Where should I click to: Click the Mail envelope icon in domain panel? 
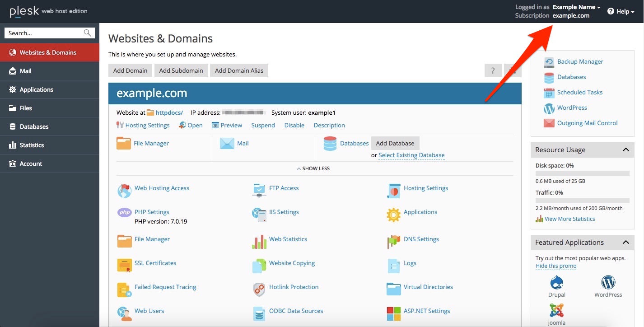point(227,144)
